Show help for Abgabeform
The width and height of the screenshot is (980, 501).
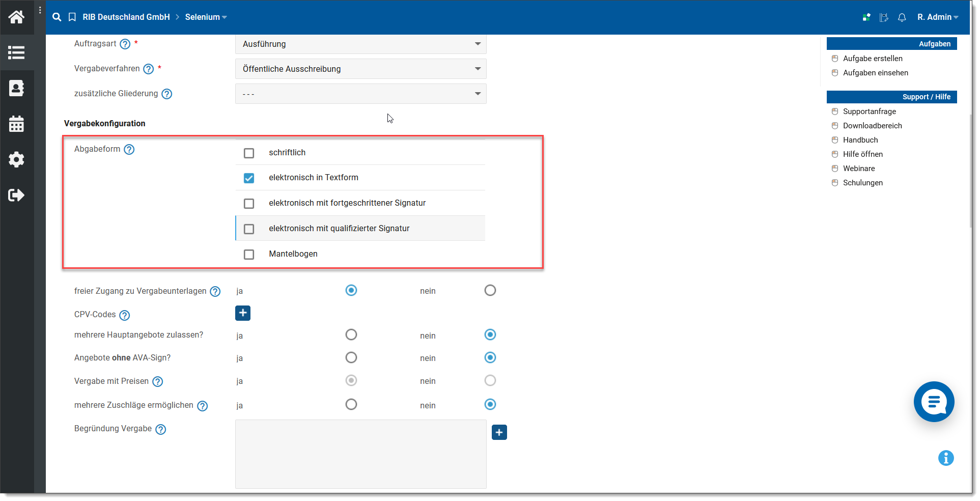[x=129, y=150]
